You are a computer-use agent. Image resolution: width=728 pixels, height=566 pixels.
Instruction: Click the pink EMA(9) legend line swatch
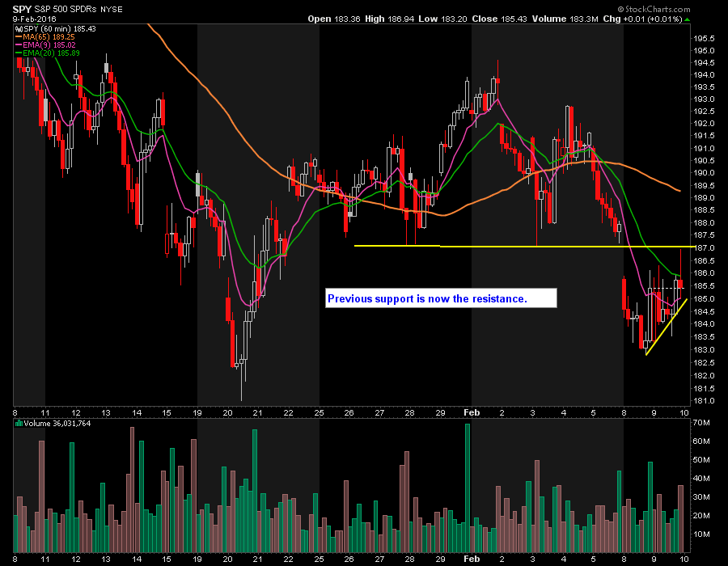(19, 45)
